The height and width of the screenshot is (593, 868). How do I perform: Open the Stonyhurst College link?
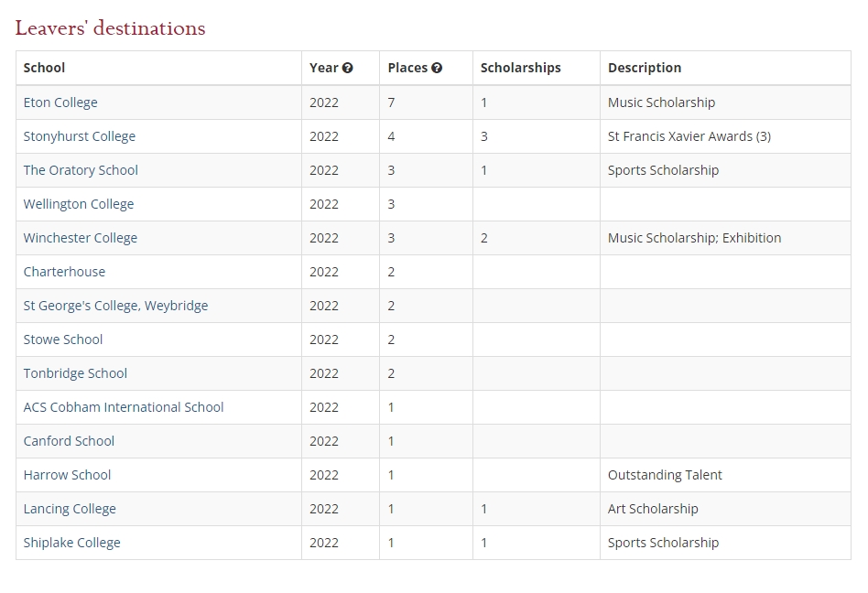tap(80, 136)
